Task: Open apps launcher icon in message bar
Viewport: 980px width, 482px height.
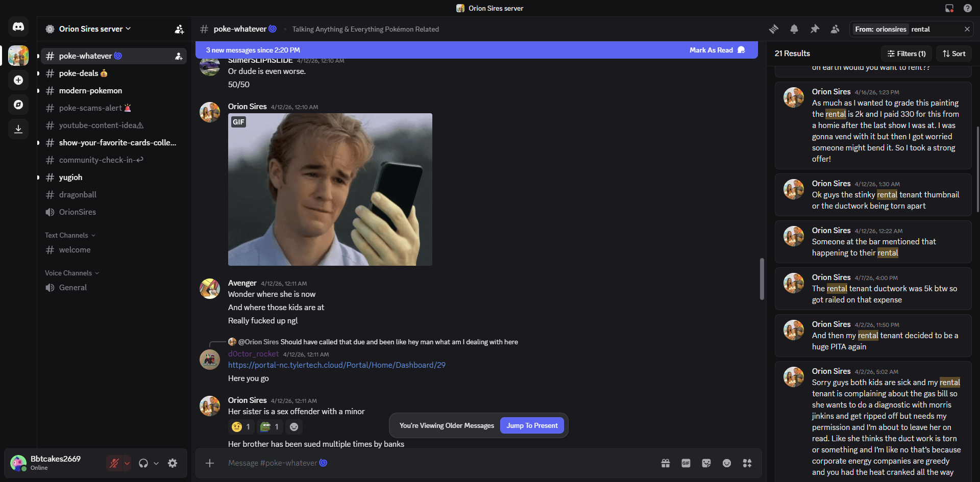Action: point(747,463)
